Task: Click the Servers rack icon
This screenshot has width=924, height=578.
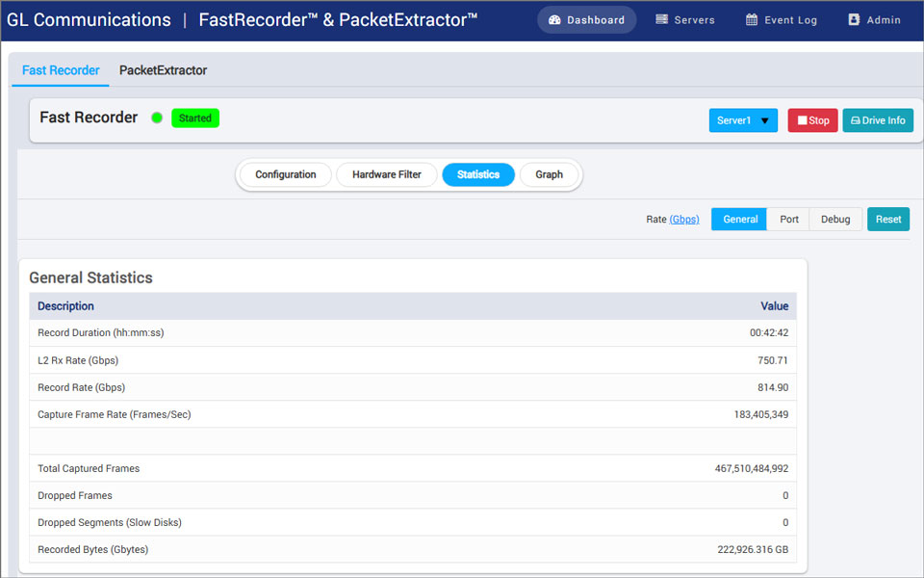Action: 662,19
